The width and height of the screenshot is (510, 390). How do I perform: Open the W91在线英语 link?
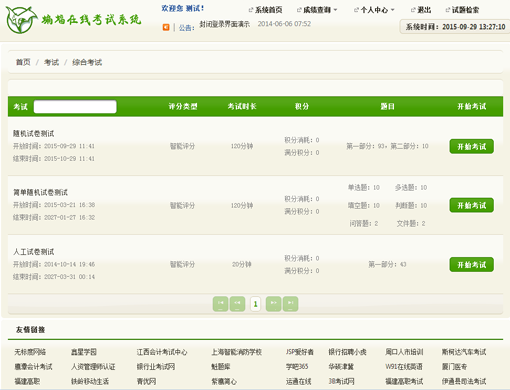pos(404,367)
